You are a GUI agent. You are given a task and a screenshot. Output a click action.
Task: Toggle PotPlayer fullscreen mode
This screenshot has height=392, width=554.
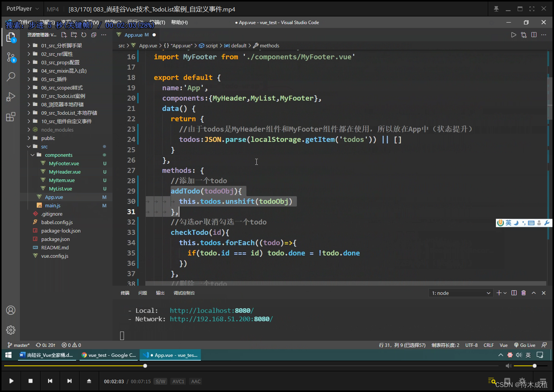tap(532, 9)
